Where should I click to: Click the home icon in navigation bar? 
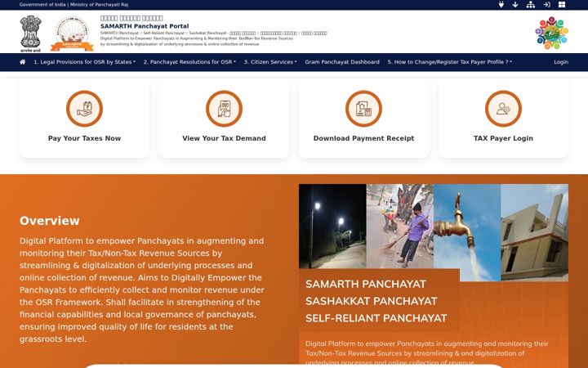(23, 62)
